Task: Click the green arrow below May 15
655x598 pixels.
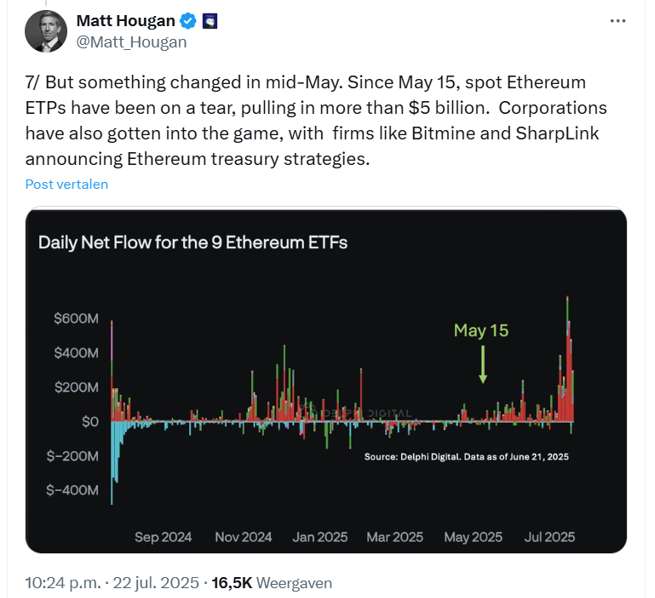Action: [483, 365]
